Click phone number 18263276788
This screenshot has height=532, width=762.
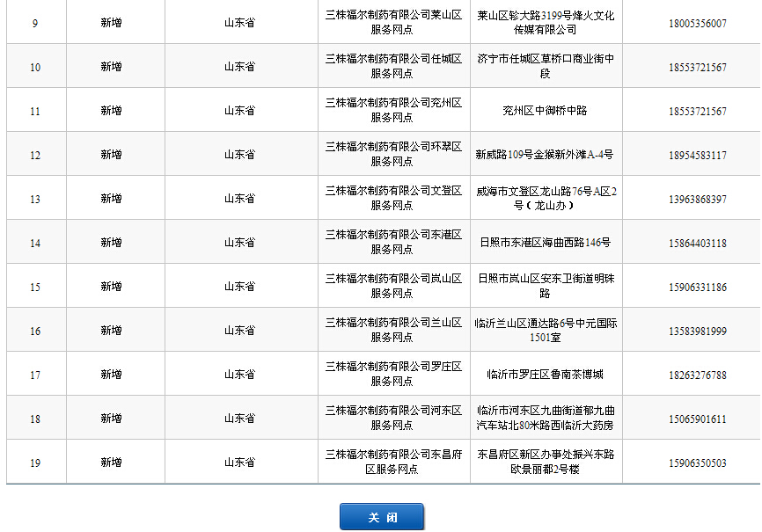(x=698, y=375)
